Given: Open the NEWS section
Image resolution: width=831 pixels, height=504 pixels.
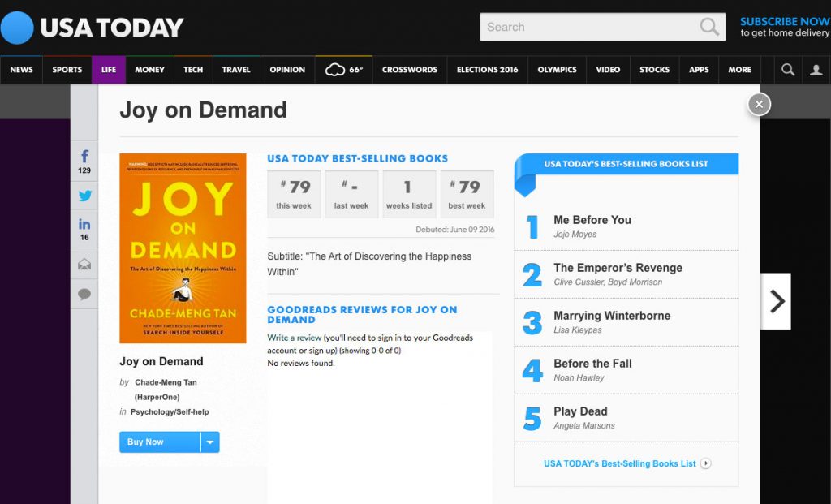Looking at the screenshot, I should pos(21,70).
